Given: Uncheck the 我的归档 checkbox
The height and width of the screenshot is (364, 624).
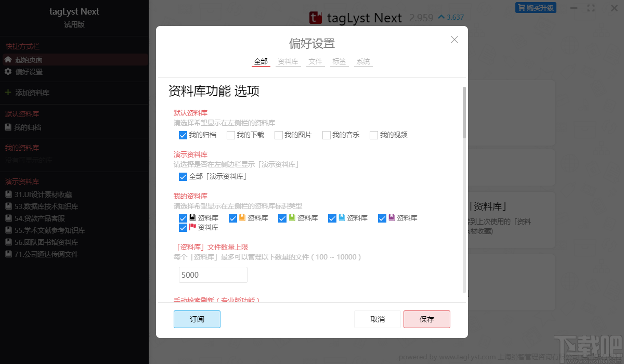Looking at the screenshot, I should (x=183, y=135).
